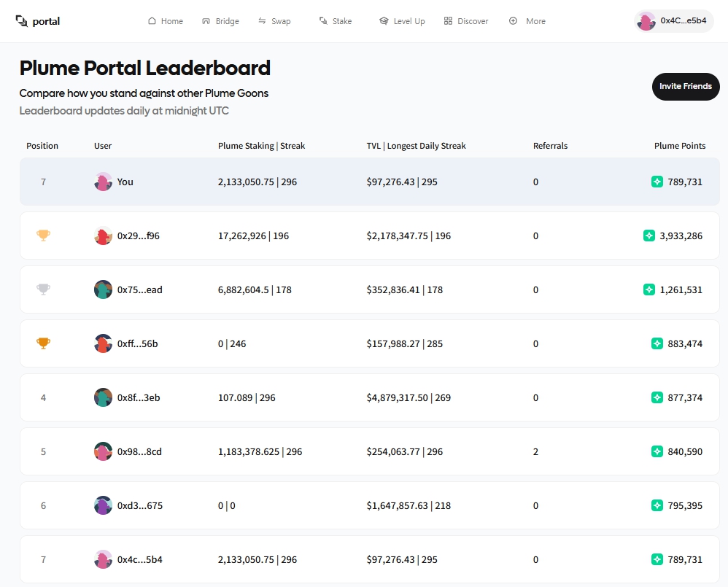Viewport: 728px width, 587px height.
Task: Click the avatar in the You row
Action: [x=103, y=182]
